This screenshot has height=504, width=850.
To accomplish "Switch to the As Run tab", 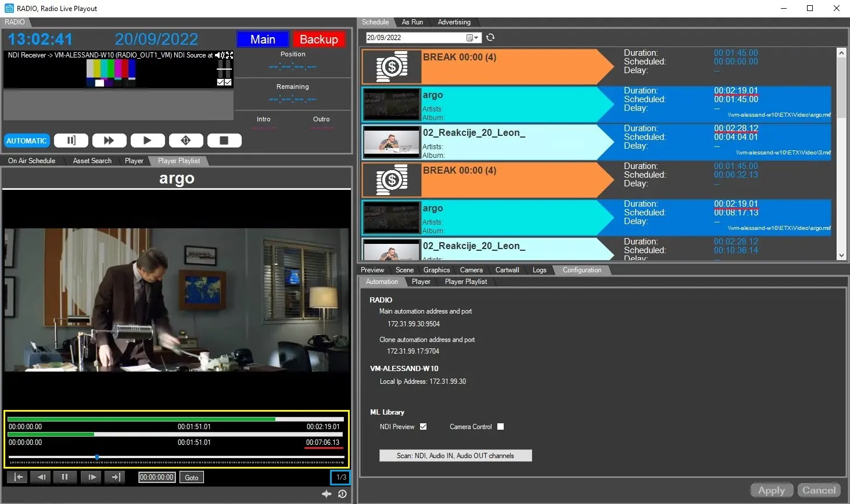I will [412, 22].
